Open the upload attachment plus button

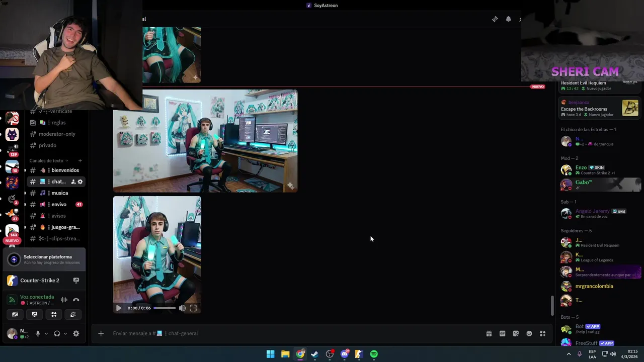click(101, 333)
